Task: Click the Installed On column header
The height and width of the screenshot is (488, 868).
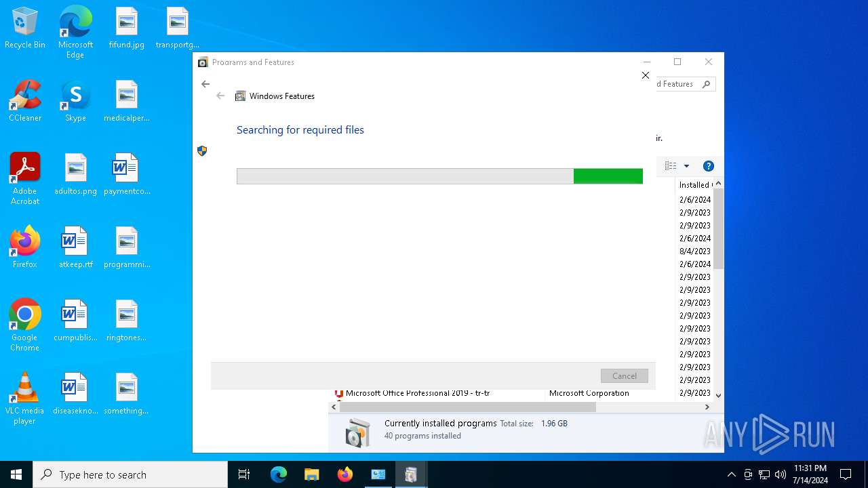Action: 694,184
